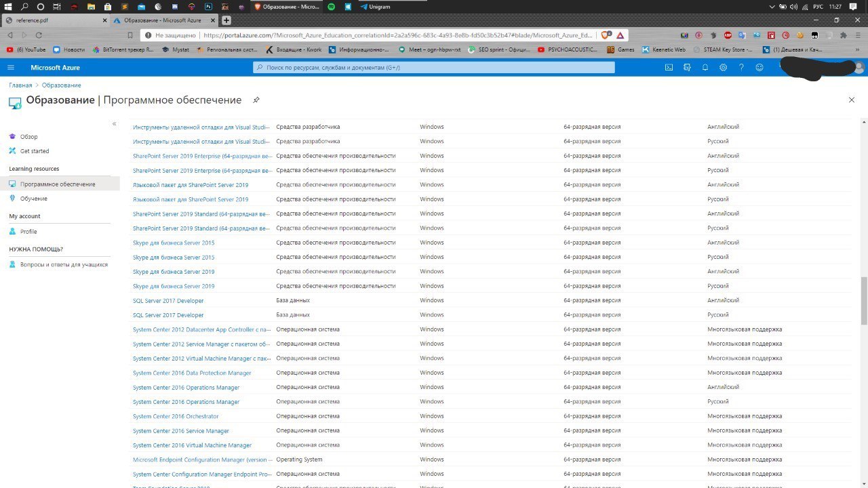Open the Azure portal hamburger menu

[x=11, y=68]
